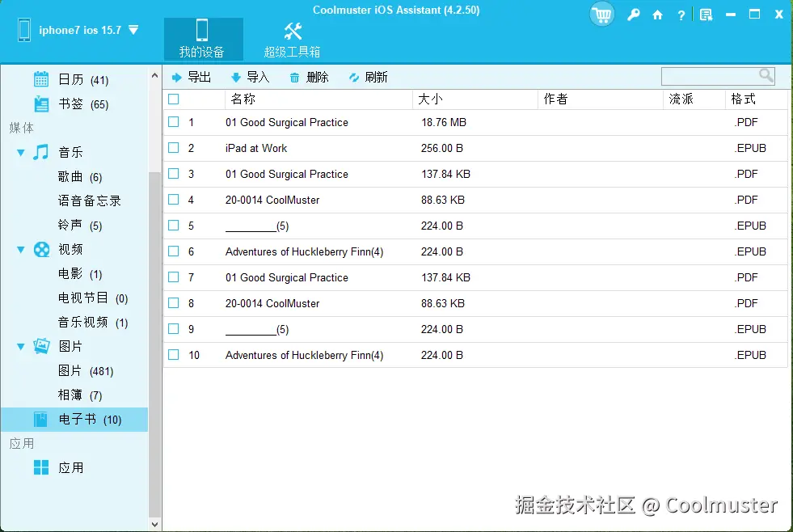Check row 4 20-0014 CoolMuster checkbox
The image size is (793, 532).
pyautogui.click(x=174, y=199)
